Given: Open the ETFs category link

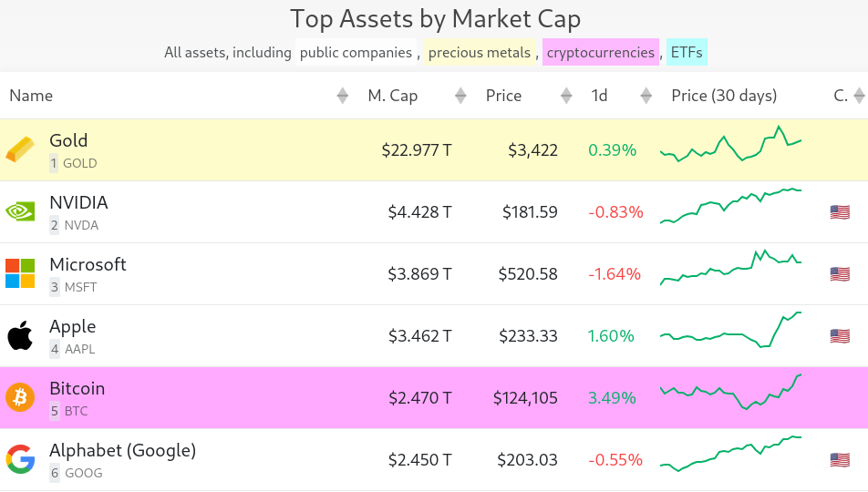Looking at the screenshot, I should click(687, 53).
